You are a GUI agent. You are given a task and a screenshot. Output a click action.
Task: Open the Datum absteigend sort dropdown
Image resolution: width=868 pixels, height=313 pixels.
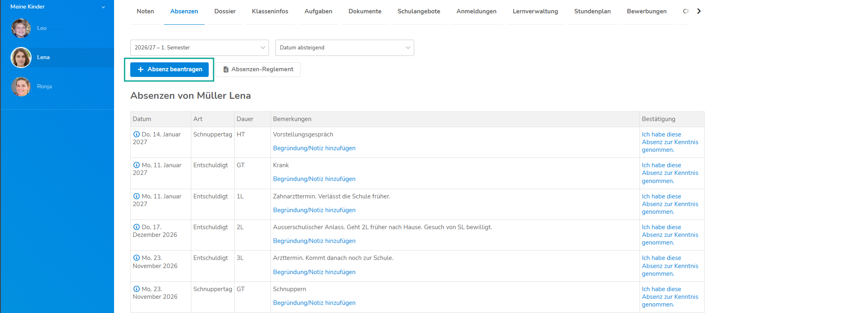point(345,48)
